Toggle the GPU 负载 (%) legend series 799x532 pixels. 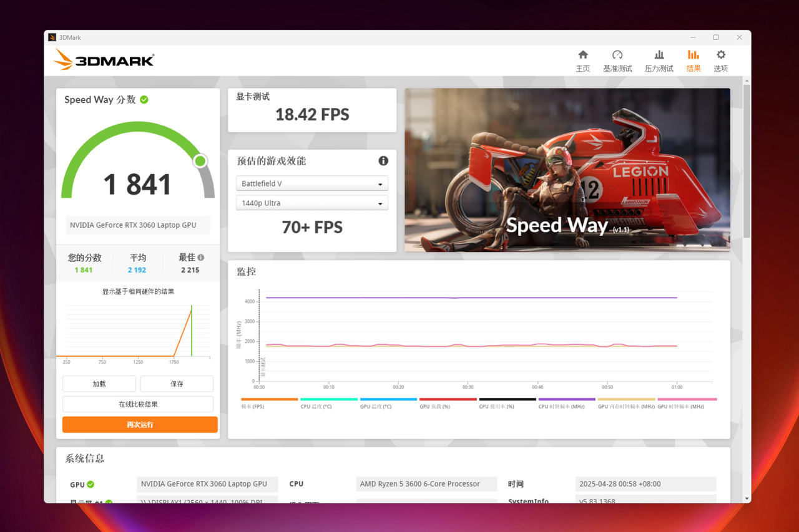[x=448, y=403]
